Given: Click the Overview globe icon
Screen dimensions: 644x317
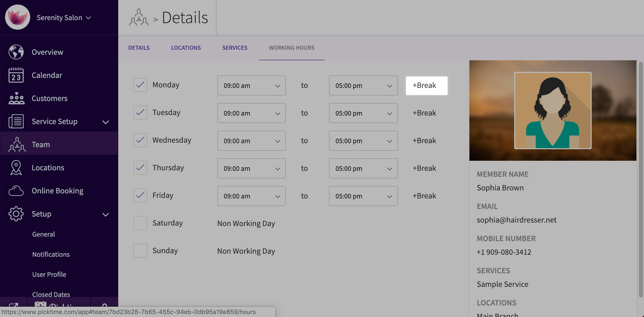Looking at the screenshot, I should pos(16,52).
